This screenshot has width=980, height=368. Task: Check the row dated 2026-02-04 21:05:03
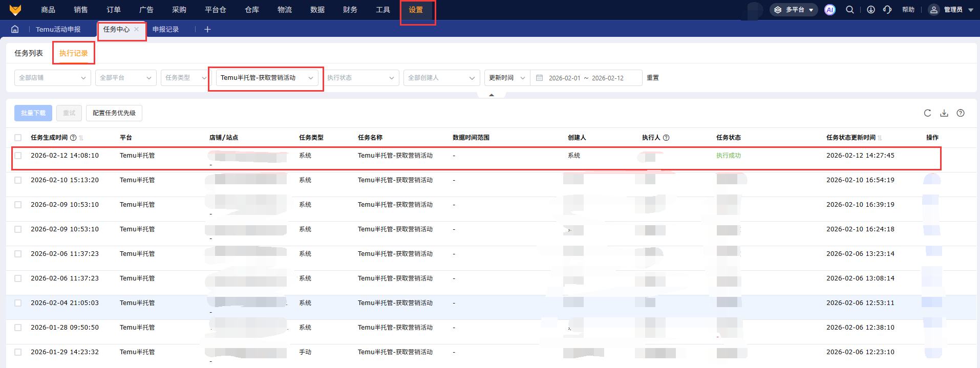click(18, 303)
